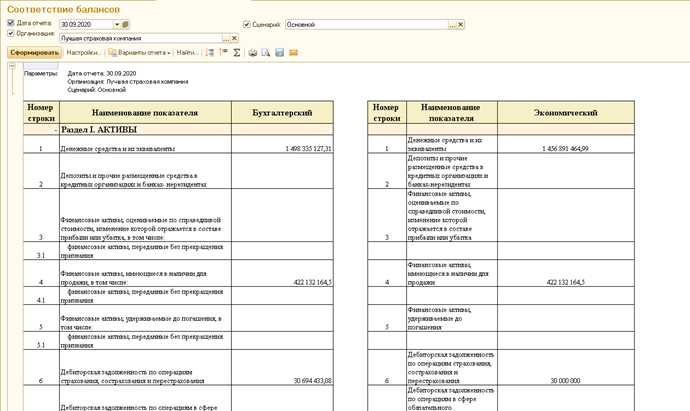The height and width of the screenshot is (411, 690).
Task: Clear the Сценарий field with X
Action: click(461, 25)
